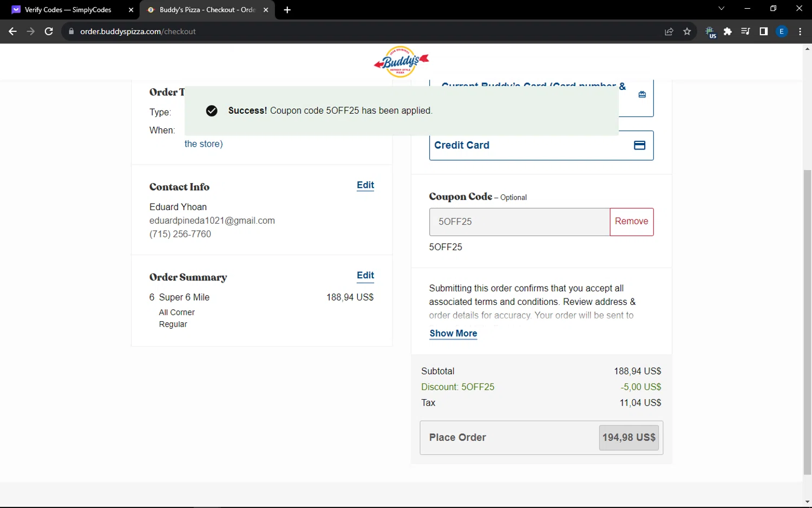Open the profile avatar E

point(782,31)
